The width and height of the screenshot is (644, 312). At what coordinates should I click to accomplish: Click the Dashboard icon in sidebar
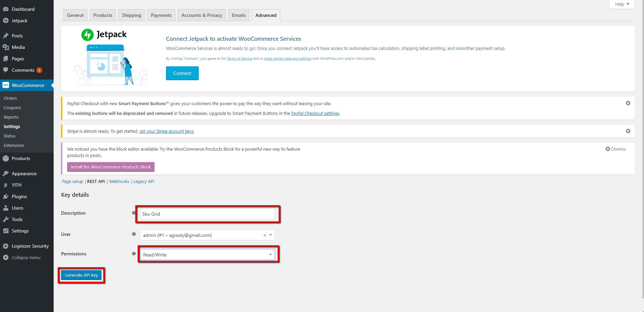click(6, 9)
